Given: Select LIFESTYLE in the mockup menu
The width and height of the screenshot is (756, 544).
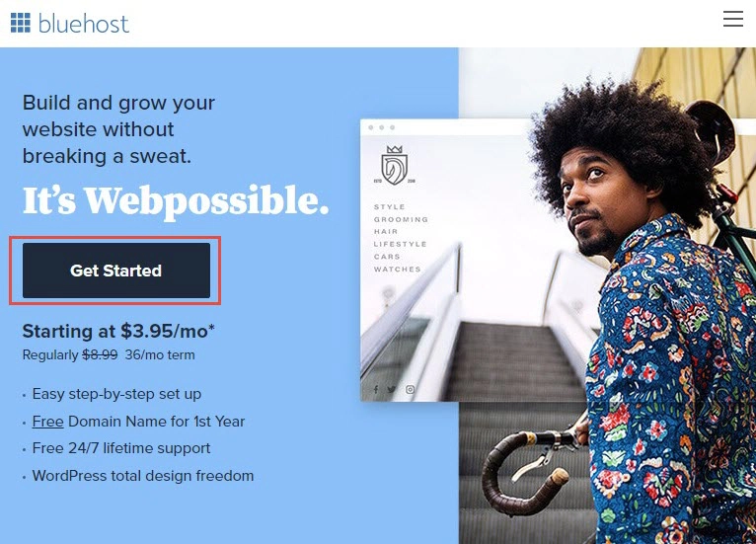Looking at the screenshot, I should [401, 244].
